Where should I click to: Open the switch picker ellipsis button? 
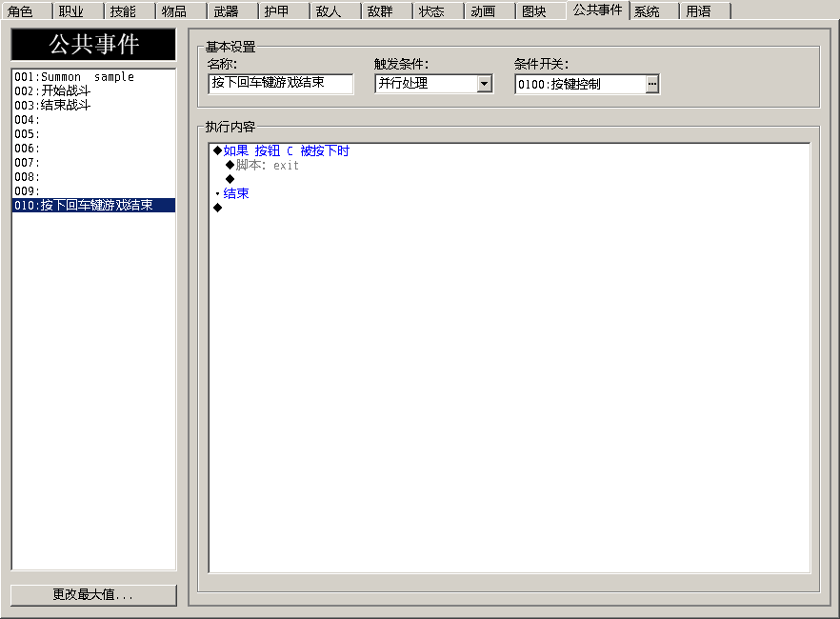point(652,84)
